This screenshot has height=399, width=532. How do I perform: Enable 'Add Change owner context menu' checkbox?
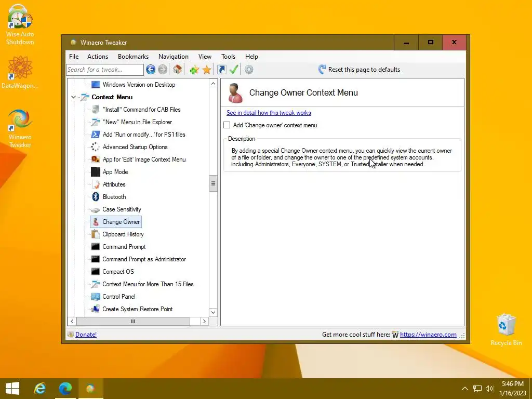(x=227, y=125)
